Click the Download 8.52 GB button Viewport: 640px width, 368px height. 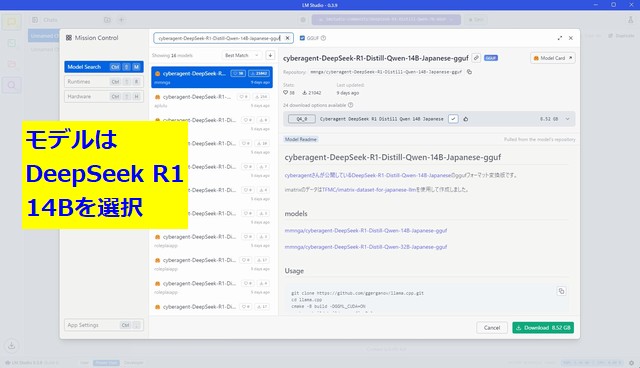click(x=543, y=328)
